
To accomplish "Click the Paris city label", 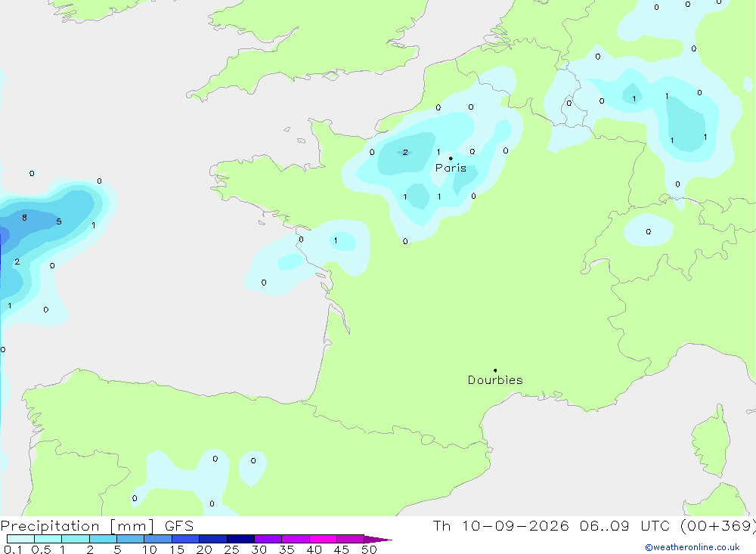I will pos(451,168).
